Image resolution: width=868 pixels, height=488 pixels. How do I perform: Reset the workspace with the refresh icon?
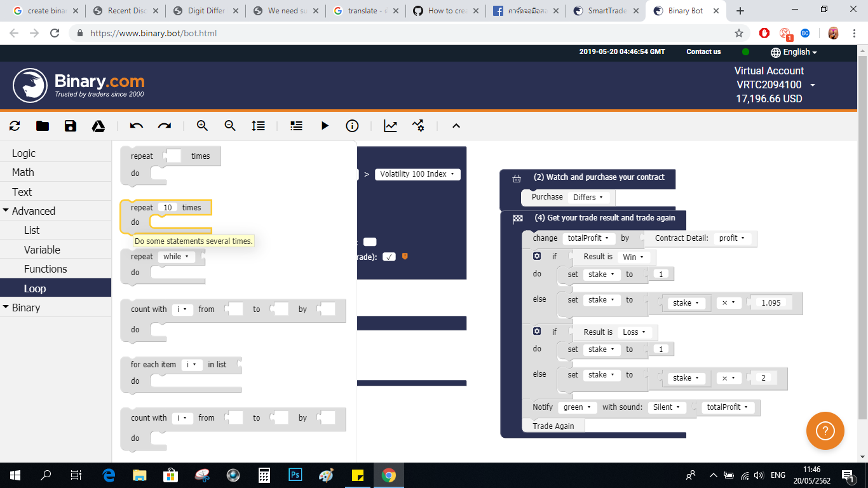point(14,125)
